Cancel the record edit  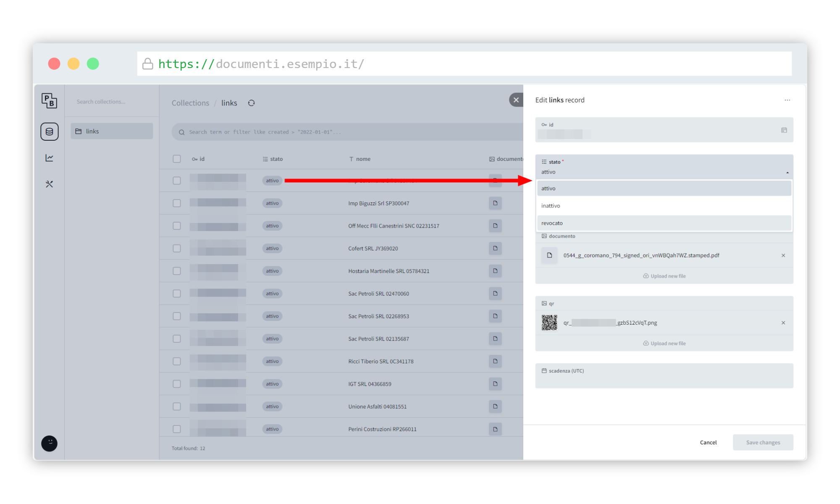(x=708, y=442)
